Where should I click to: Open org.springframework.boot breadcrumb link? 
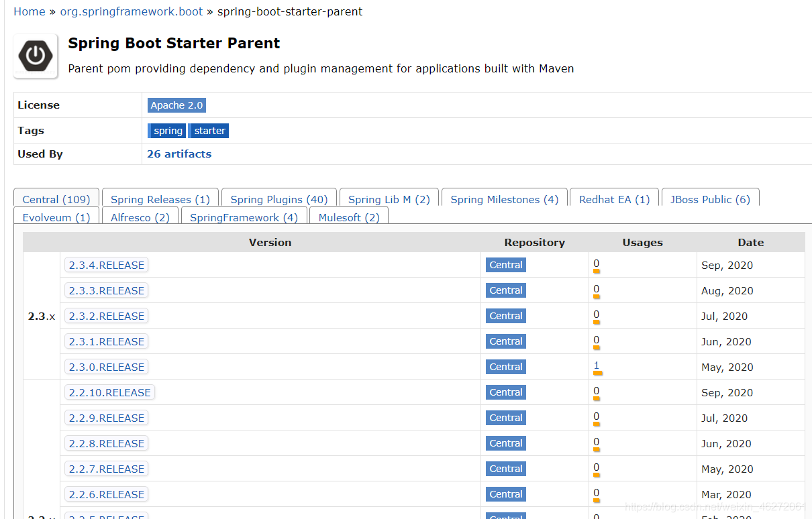tap(132, 11)
